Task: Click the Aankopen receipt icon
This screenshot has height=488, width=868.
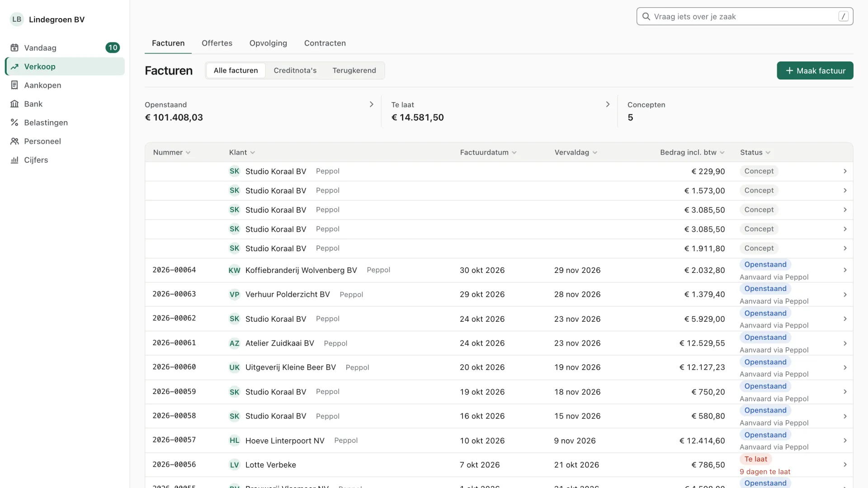Action: (14, 85)
